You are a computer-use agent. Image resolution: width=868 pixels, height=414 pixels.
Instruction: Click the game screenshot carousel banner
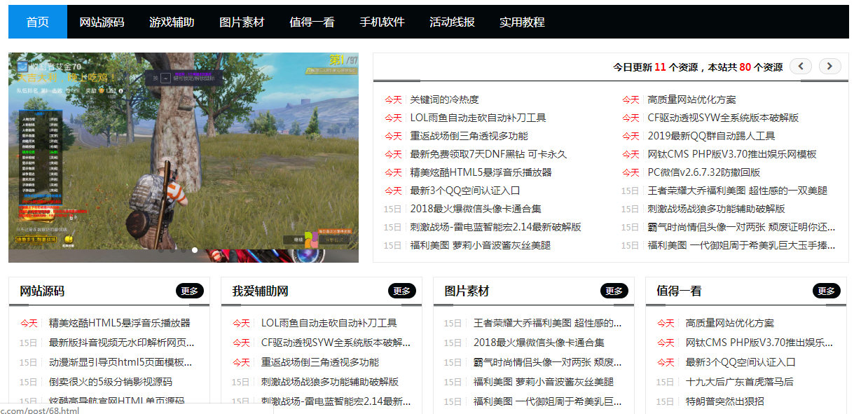coord(184,154)
